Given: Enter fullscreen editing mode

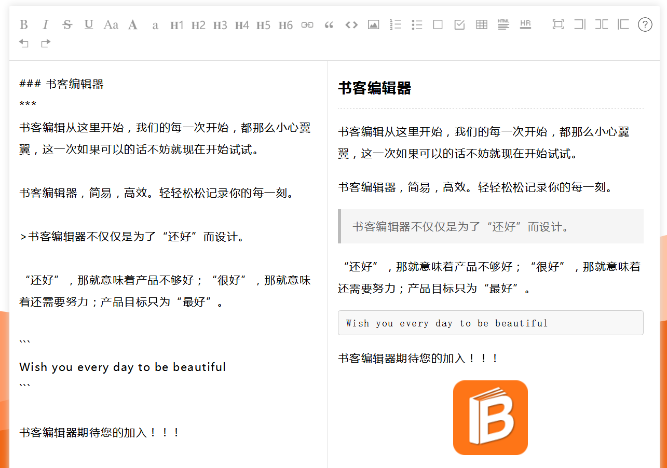Looking at the screenshot, I should pyautogui.click(x=558, y=24).
